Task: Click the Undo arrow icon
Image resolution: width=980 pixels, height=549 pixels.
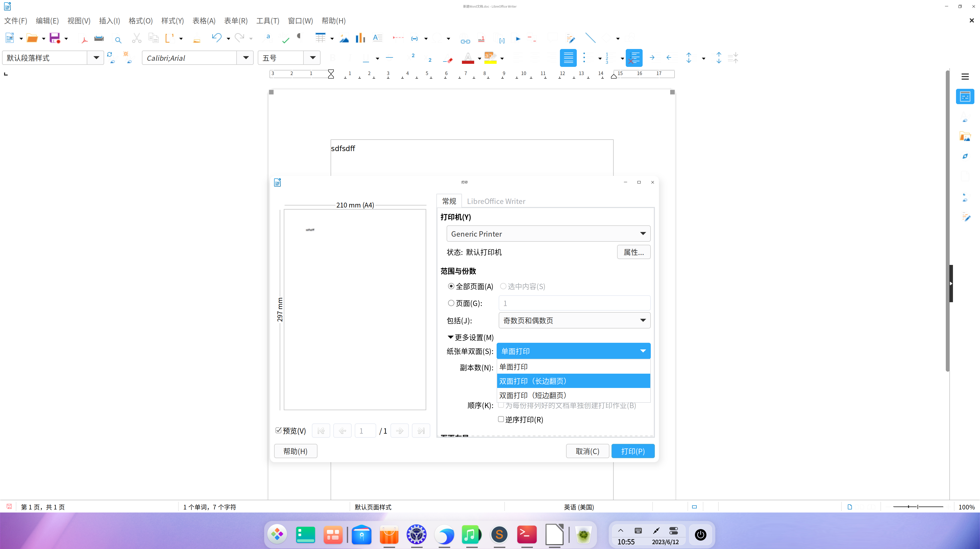Action: tap(216, 37)
